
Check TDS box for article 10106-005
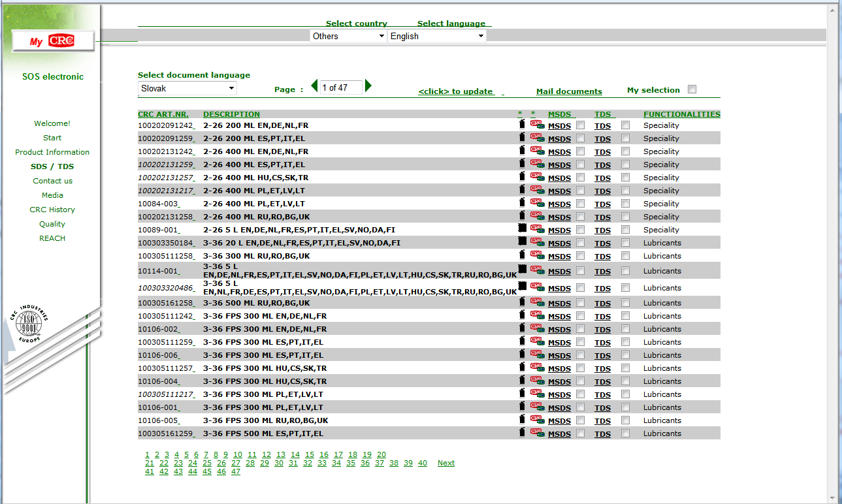click(626, 420)
